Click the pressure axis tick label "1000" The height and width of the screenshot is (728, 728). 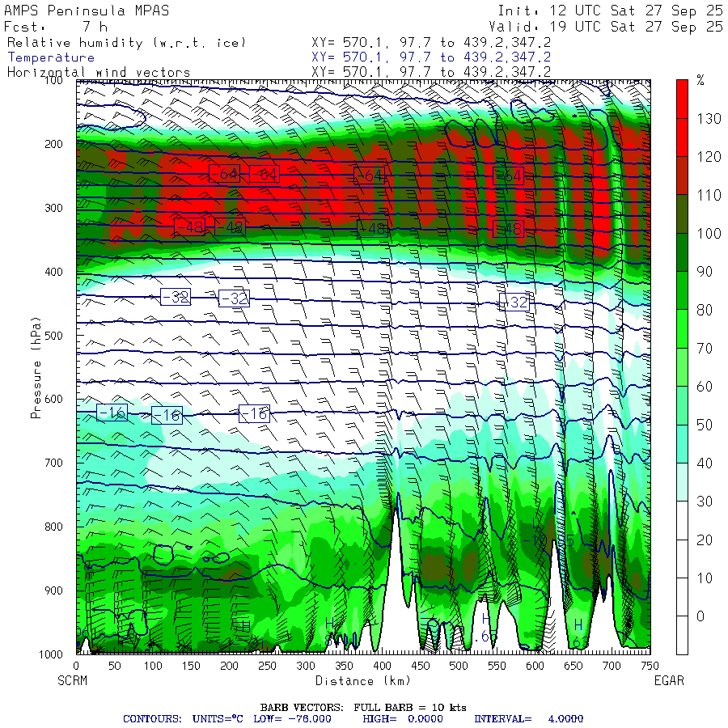51,654
